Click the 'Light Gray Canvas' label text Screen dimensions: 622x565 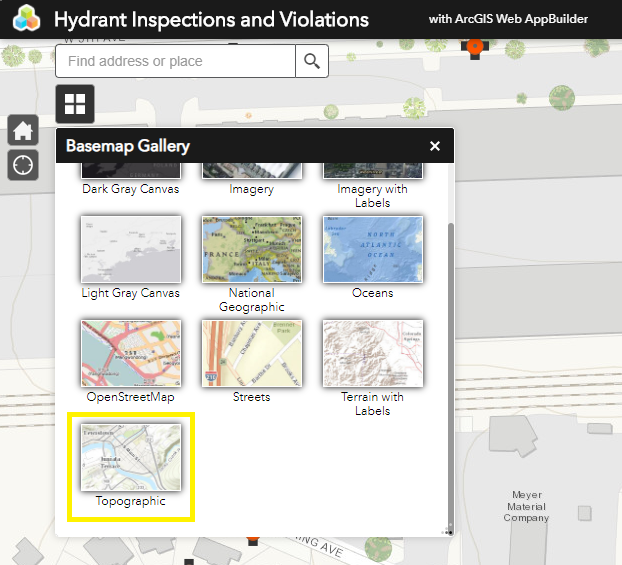tap(131, 293)
